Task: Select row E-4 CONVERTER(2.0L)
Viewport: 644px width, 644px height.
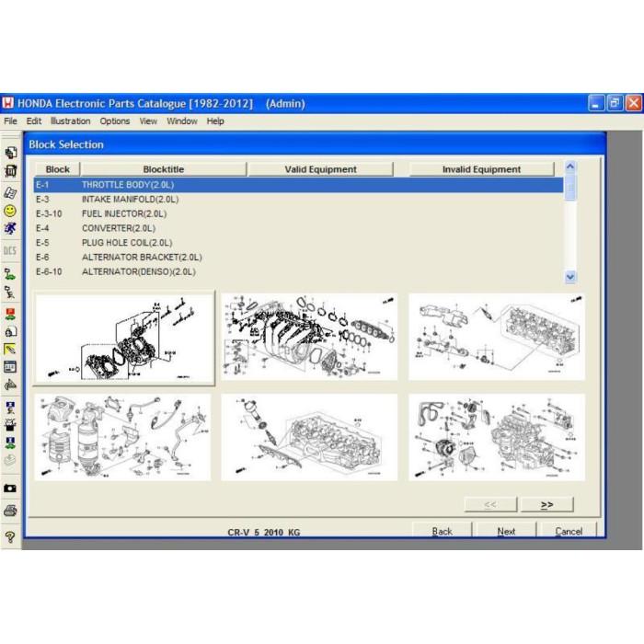Action: [298, 228]
